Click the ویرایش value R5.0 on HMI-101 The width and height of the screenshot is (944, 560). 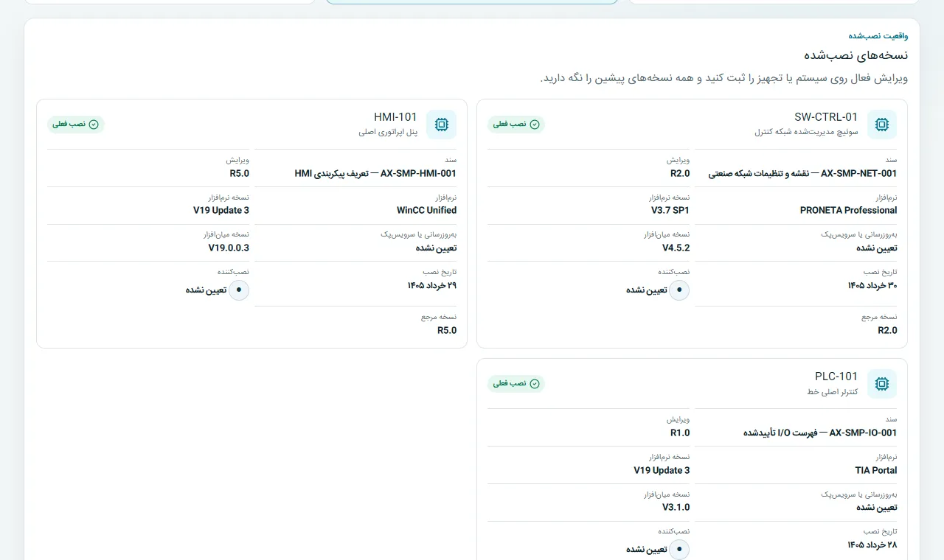[240, 174]
